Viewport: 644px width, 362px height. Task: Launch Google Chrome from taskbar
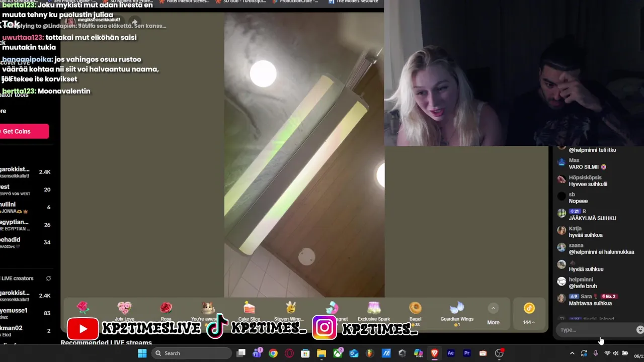tap(273, 353)
